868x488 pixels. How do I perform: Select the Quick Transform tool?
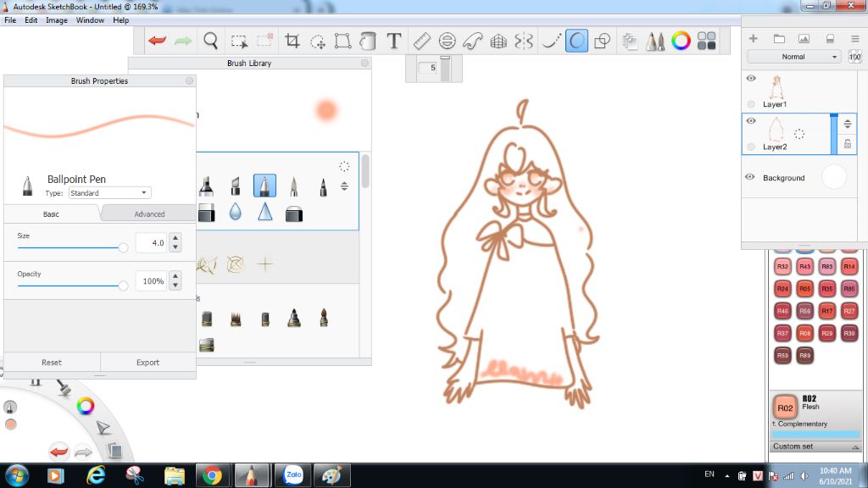click(318, 41)
